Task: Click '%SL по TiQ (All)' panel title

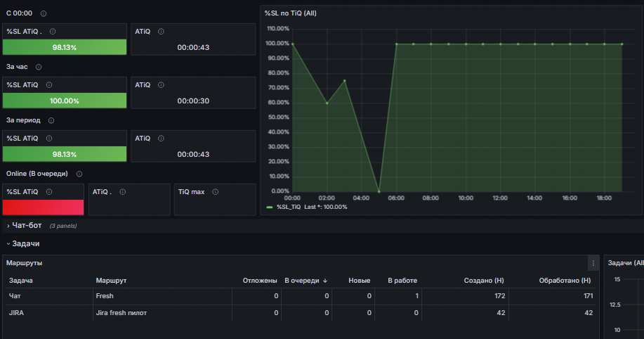Action: (x=290, y=13)
